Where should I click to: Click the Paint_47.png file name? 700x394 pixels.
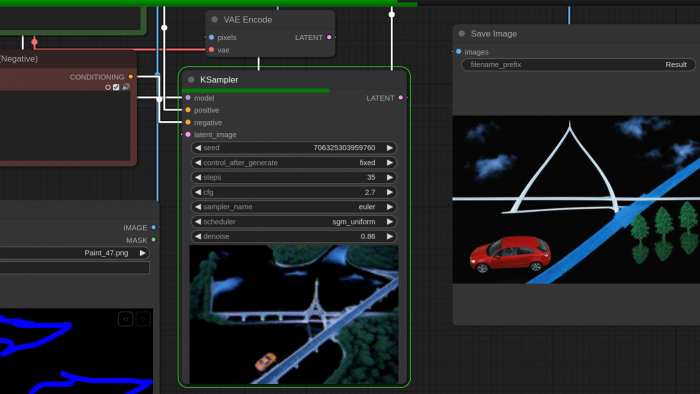pyautogui.click(x=106, y=253)
